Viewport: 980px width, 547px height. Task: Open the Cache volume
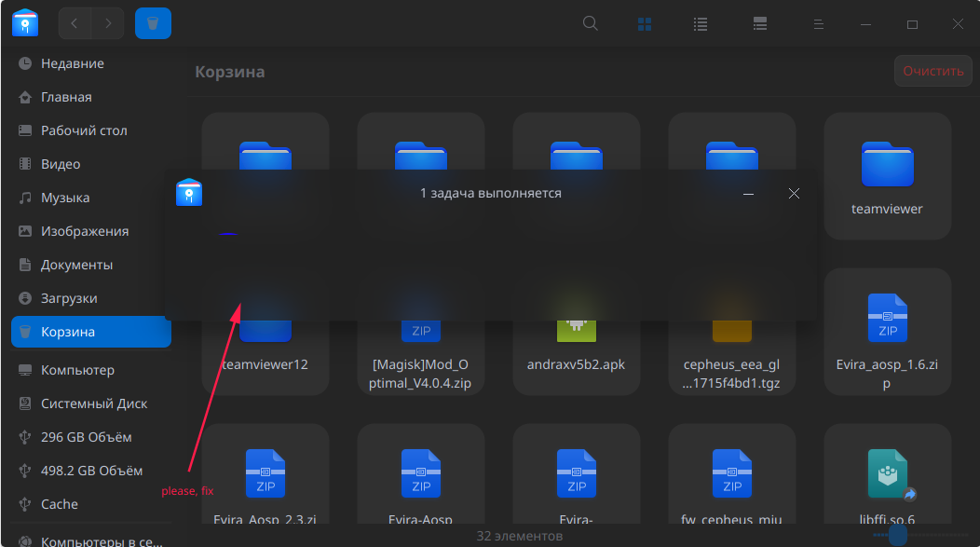90,504
